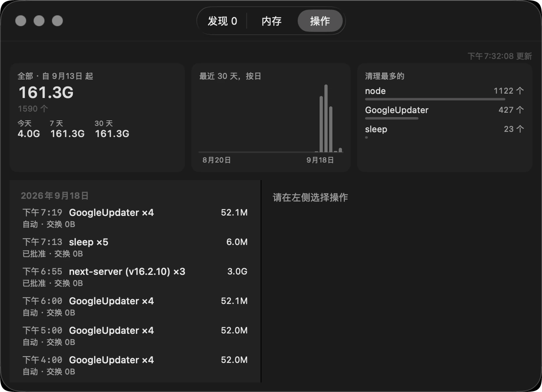Viewport: 542px width, 392px height.
Task: Select the 操作 tab
Action: [320, 21]
